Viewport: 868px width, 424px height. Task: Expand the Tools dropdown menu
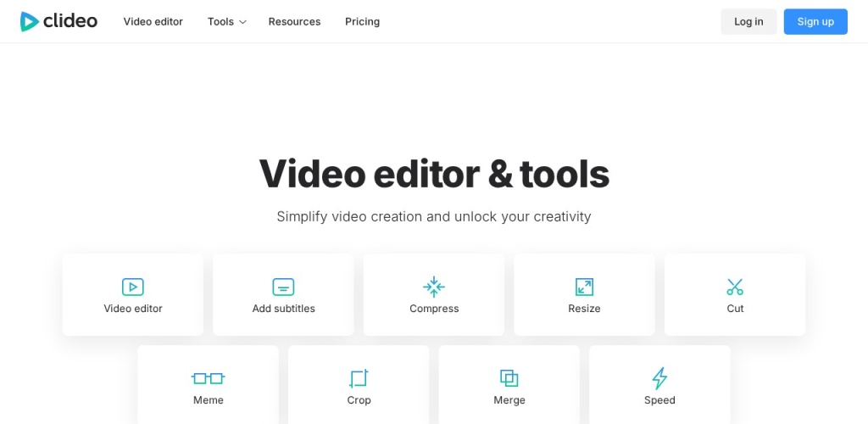pyautogui.click(x=220, y=22)
